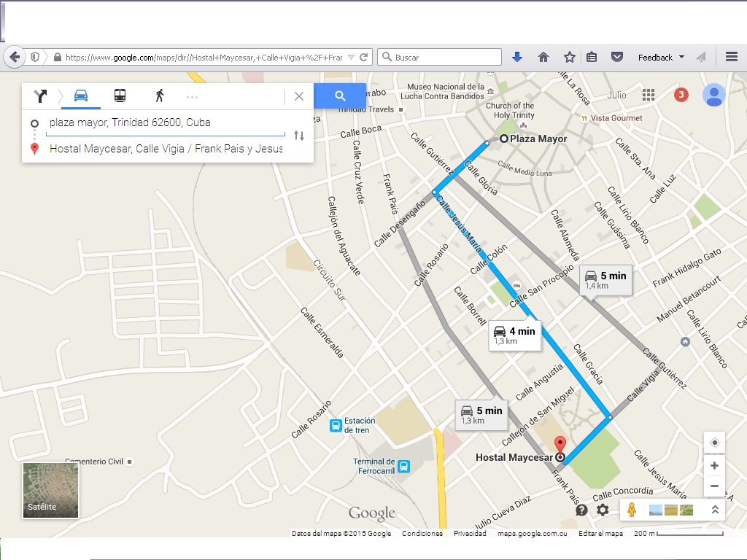Image resolution: width=747 pixels, height=560 pixels.
Task: Expand the imagery panel double chevron
Action: click(x=715, y=510)
